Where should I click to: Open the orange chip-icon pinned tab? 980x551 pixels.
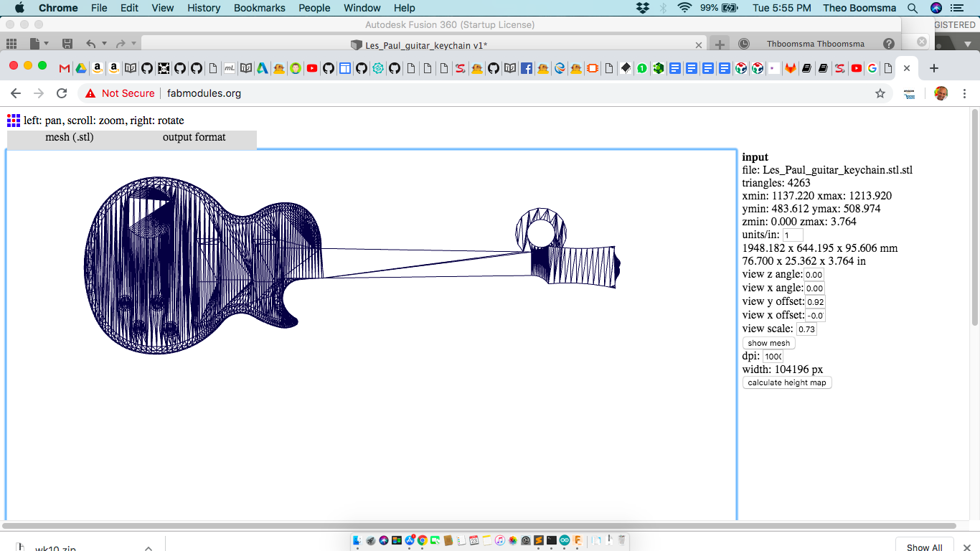click(593, 68)
